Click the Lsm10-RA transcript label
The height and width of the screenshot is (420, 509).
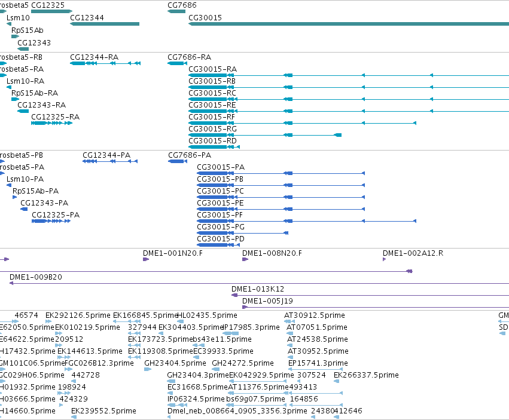point(25,81)
